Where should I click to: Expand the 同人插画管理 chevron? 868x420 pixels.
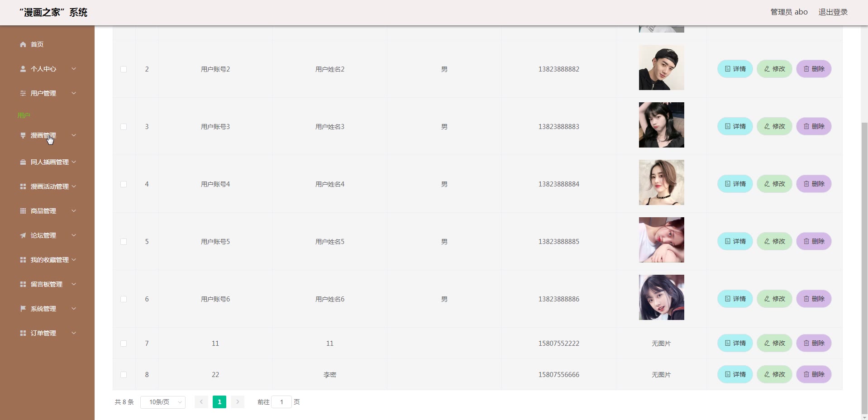tap(74, 162)
